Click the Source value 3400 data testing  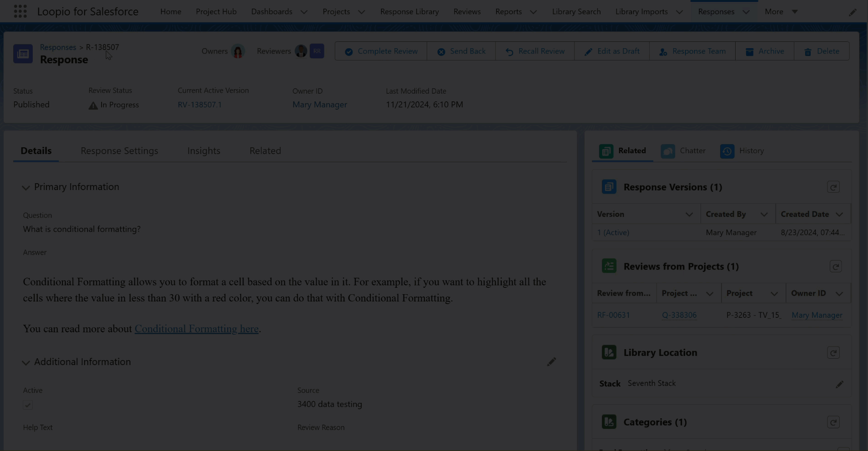[x=330, y=404]
